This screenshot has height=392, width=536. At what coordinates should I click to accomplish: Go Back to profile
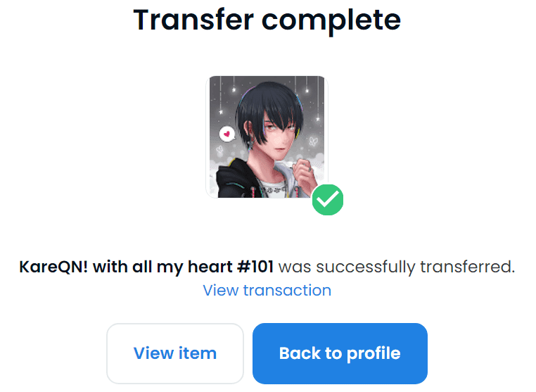(x=340, y=353)
